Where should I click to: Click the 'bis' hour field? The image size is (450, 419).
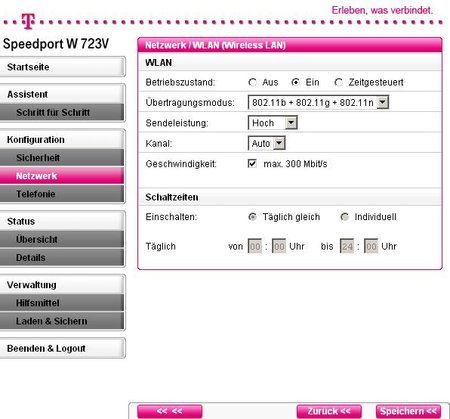(x=347, y=246)
